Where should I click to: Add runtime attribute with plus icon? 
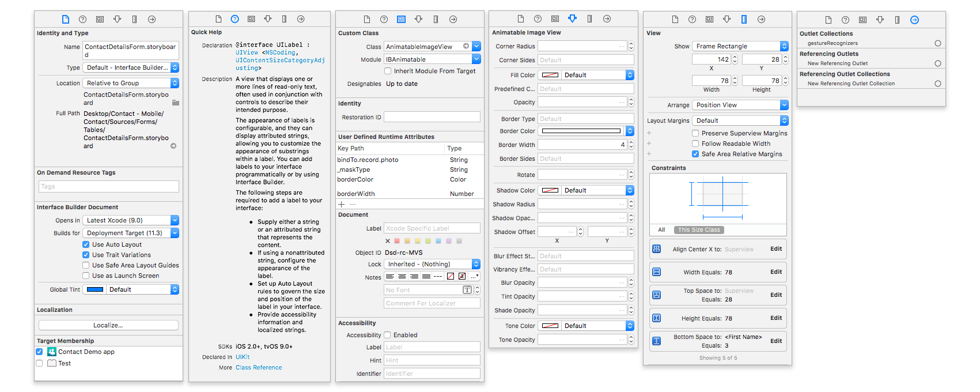click(341, 204)
